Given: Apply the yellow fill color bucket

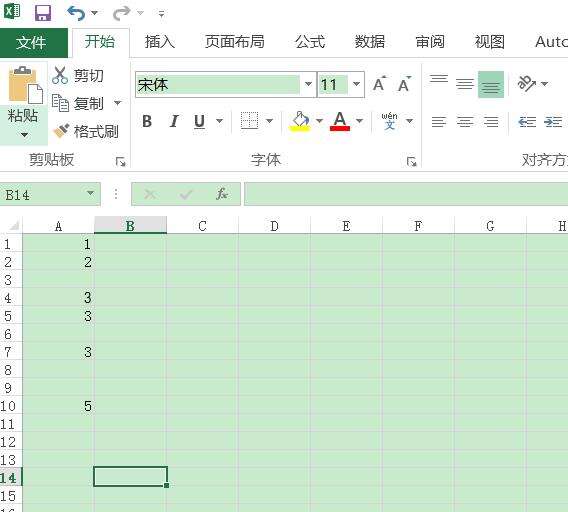Looking at the screenshot, I should click(300, 121).
